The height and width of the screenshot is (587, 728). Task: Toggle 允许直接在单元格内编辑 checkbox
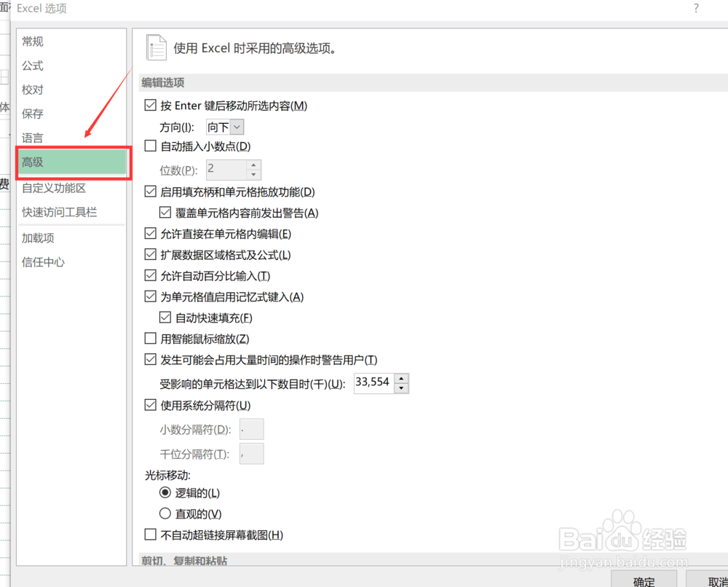(151, 234)
